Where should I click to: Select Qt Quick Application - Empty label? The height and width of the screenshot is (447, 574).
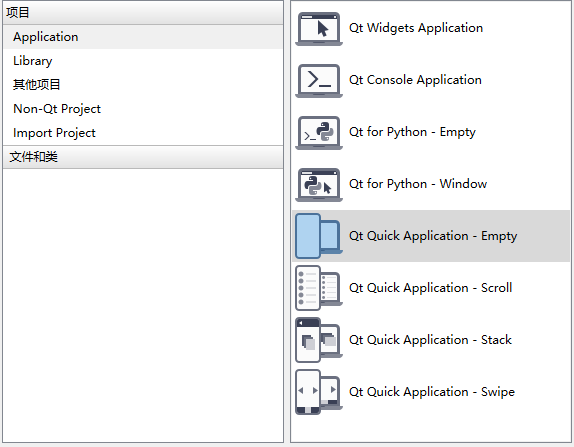[x=433, y=236]
